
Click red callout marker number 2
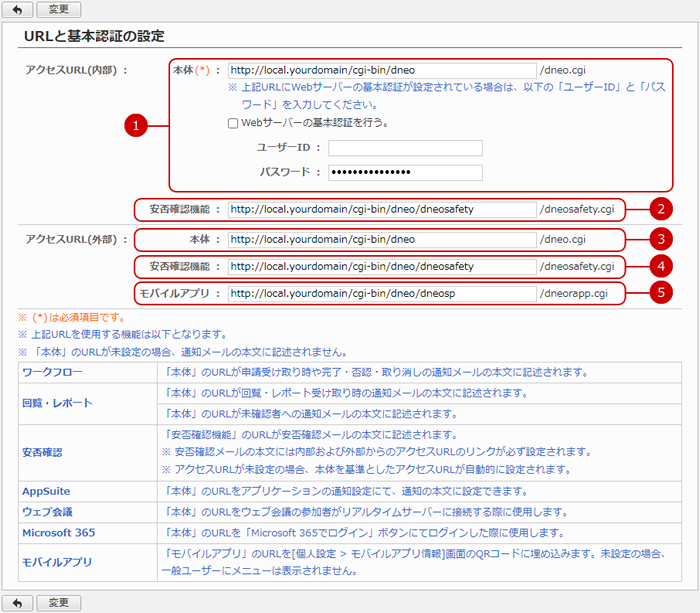(658, 210)
